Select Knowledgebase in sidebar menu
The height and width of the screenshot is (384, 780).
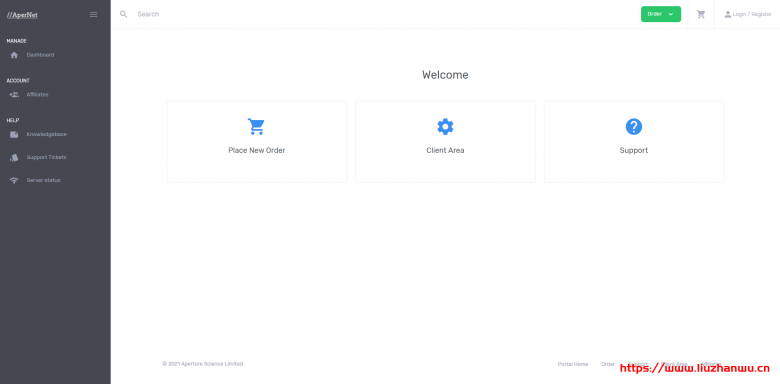[47, 134]
